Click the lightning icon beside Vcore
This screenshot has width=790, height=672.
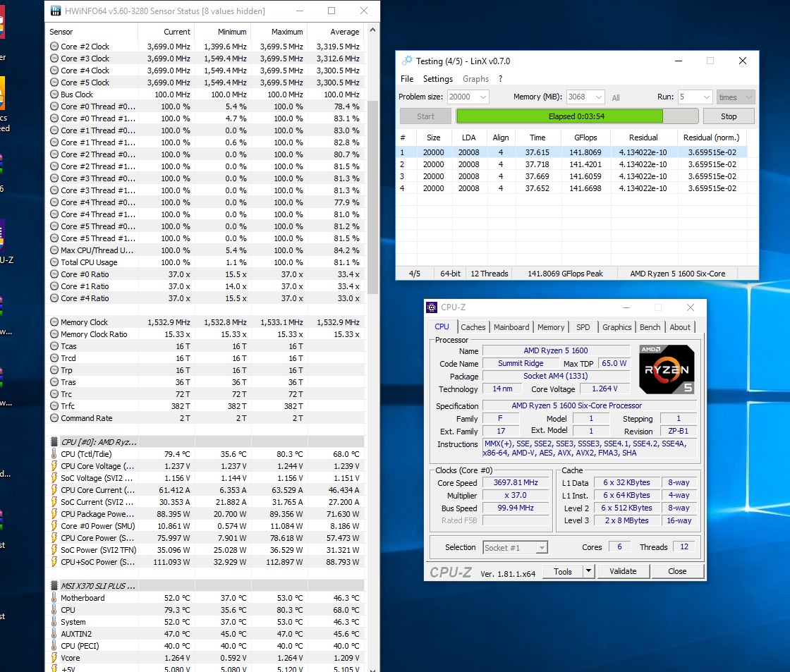pyautogui.click(x=54, y=658)
